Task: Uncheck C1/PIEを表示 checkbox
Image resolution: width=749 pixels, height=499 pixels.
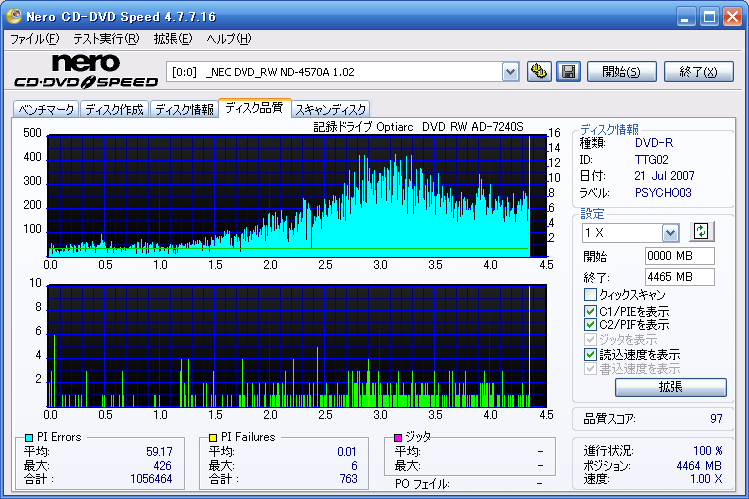Action: tap(590, 311)
